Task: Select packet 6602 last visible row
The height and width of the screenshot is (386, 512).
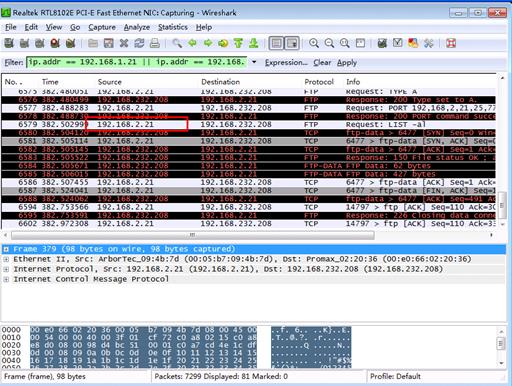Action: pyautogui.click(x=248, y=224)
